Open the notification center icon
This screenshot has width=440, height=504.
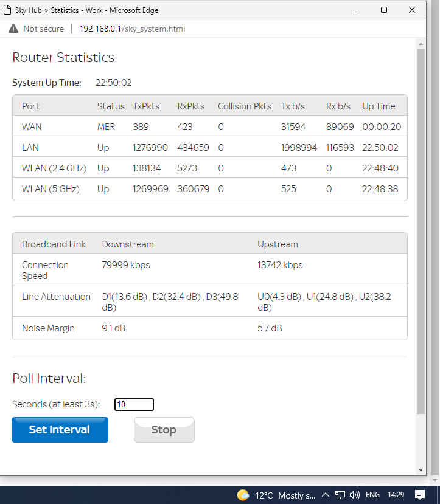(419, 495)
